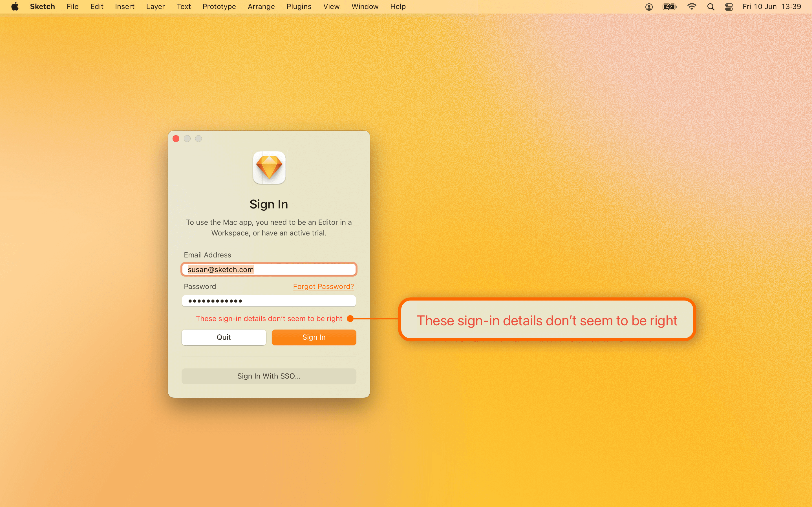Open the Arrange menu
Image resolution: width=812 pixels, height=507 pixels.
pos(261,6)
